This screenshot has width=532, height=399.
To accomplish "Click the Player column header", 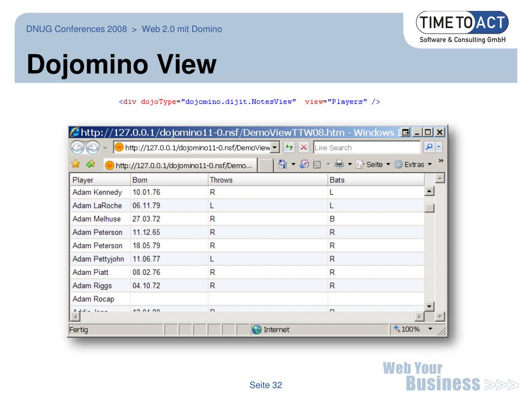I will click(x=100, y=180).
